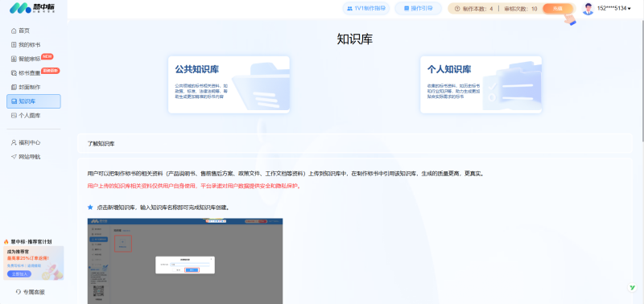Screen dimensions: 644x304
Task: Open the 个人知识库 card
Action: pyautogui.click(x=481, y=84)
